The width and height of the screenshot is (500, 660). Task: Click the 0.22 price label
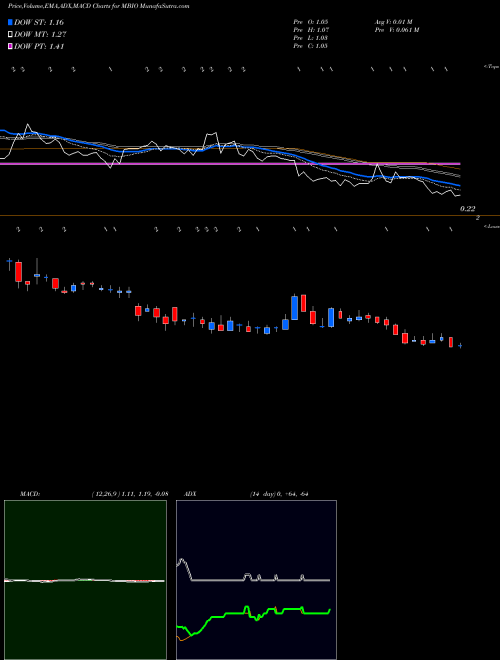coord(468,209)
